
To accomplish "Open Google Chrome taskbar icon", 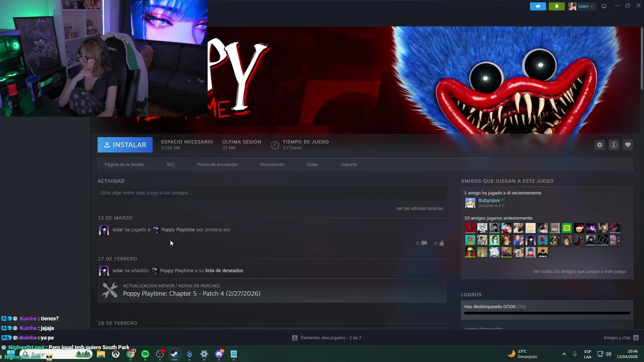I will click(130, 354).
